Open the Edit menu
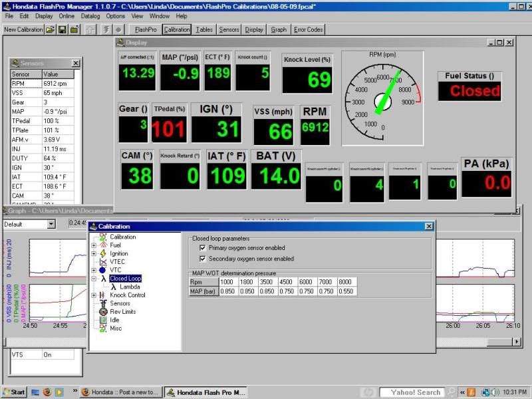532x399 pixels. tap(24, 16)
